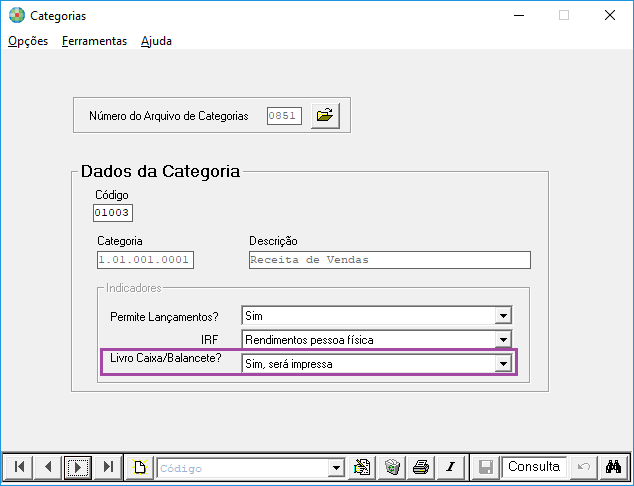
Task: Click the 'Livro Caixa/Balancete?' label
Action: tap(166, 358)
